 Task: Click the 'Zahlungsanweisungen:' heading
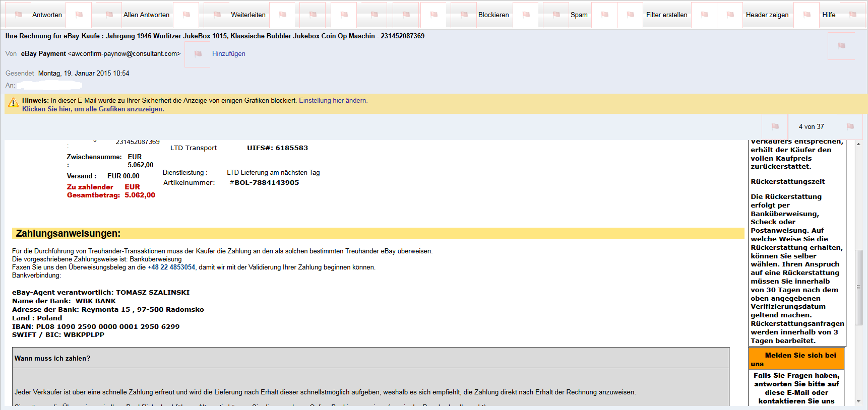coord(68,234)
